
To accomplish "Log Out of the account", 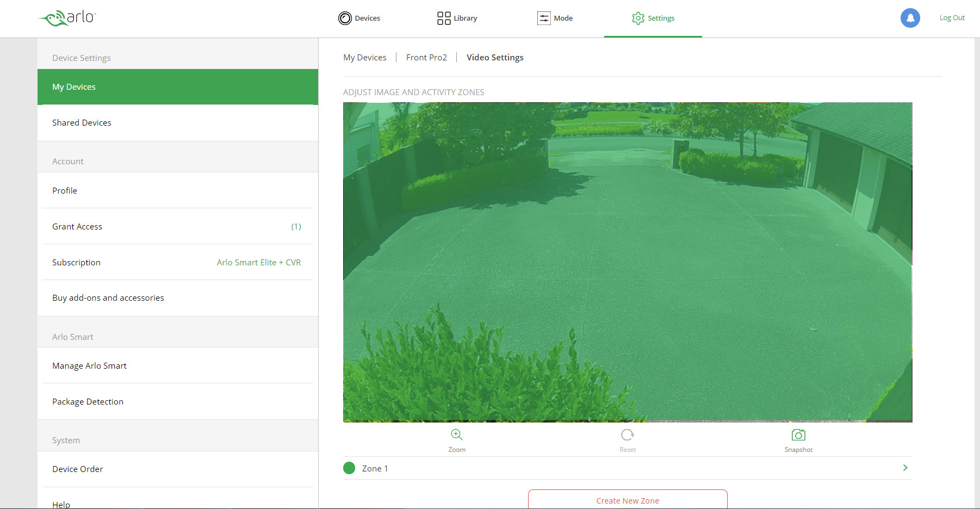I will point(952,18).
